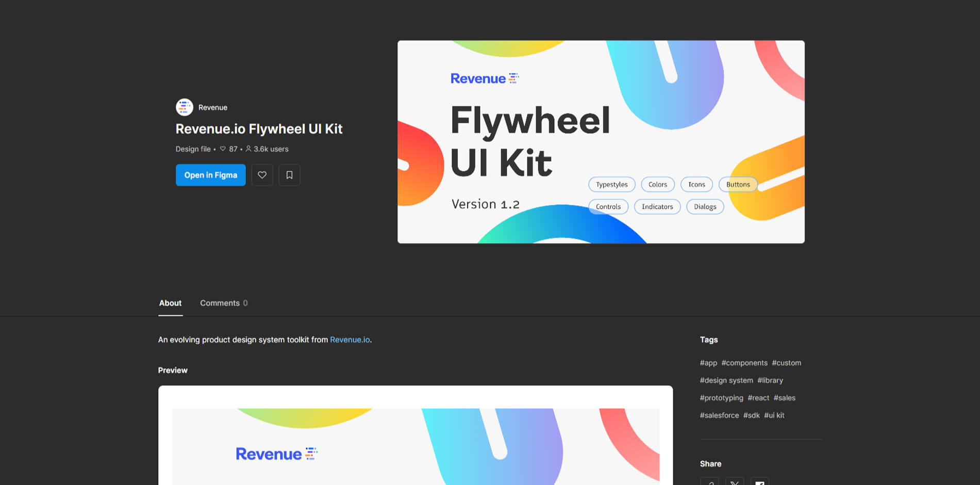The height and width of the screenshot is (485, 980).
Task: Open the Revenue publisher name link
Action: point(213,107)
